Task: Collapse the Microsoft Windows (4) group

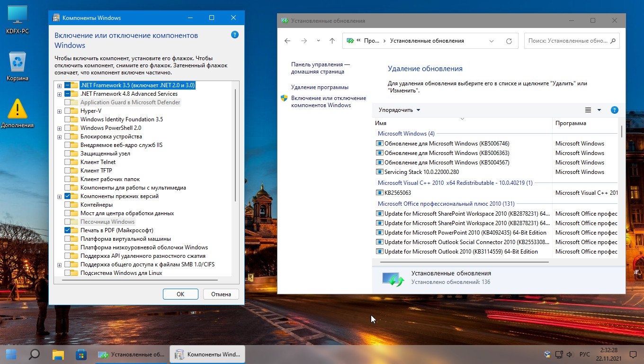Action: [x=406, y=134]
